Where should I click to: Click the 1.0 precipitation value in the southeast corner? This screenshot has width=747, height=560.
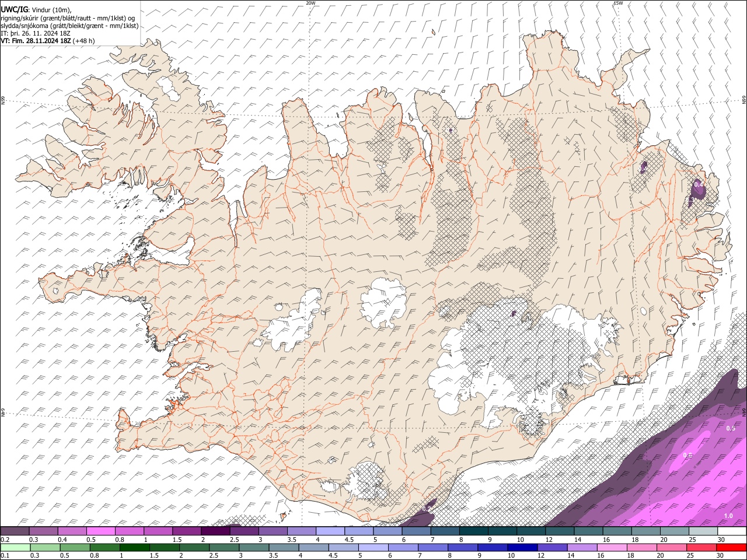pyautogui.click(x=728, y=516)
